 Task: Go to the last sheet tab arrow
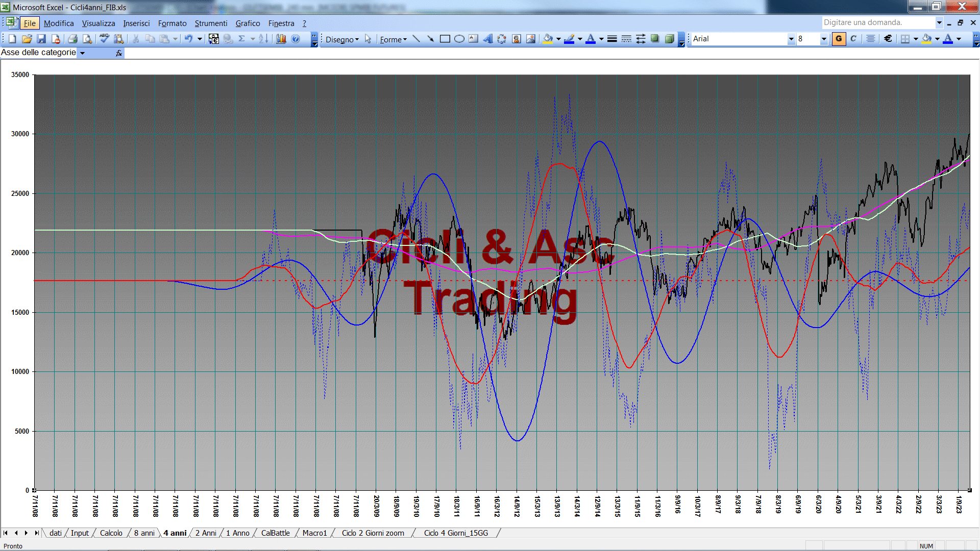point(37,533)
